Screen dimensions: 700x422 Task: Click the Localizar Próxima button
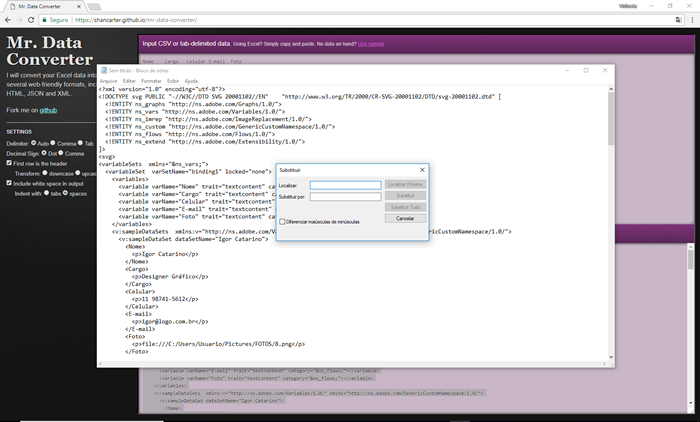pyautogui.click(x=405, y=184)
